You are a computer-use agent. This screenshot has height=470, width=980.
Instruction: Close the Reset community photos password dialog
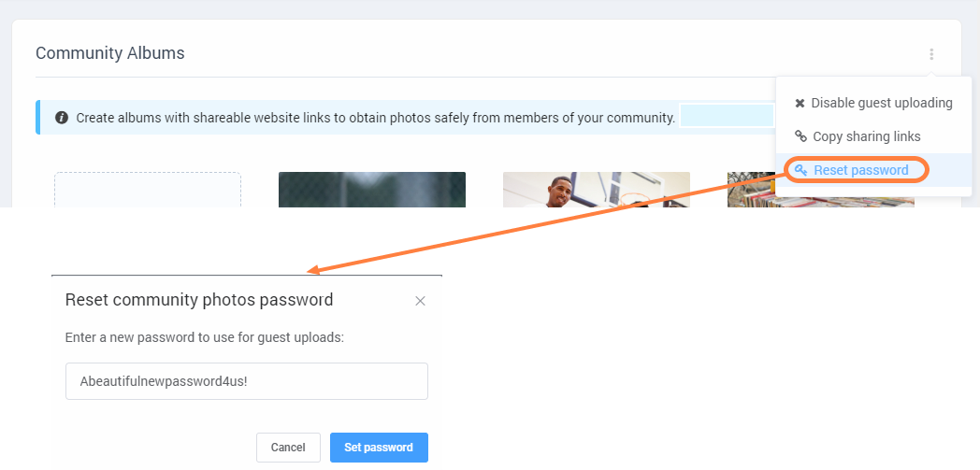(x=420, y=301)
